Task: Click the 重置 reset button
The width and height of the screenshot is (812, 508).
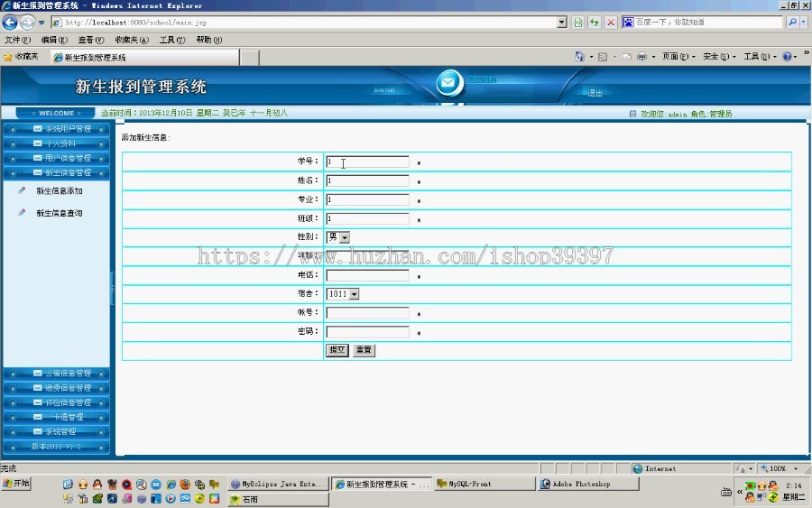Action: tap(364, 350)
